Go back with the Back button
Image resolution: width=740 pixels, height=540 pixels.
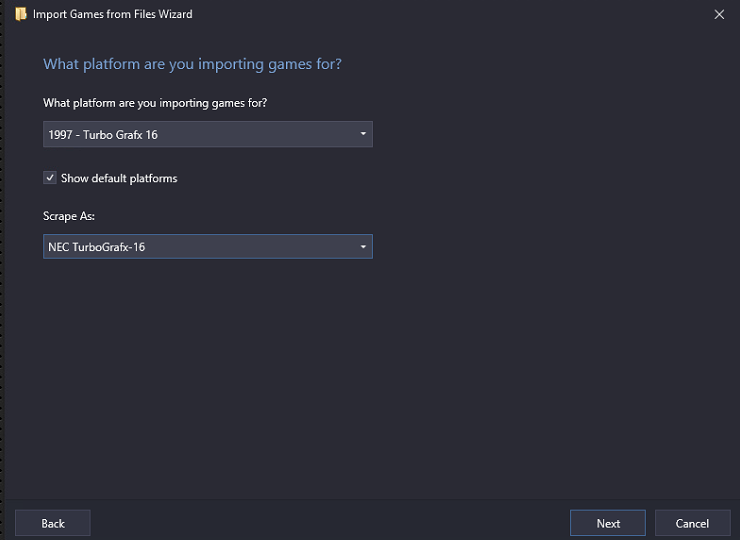[53, 523]
